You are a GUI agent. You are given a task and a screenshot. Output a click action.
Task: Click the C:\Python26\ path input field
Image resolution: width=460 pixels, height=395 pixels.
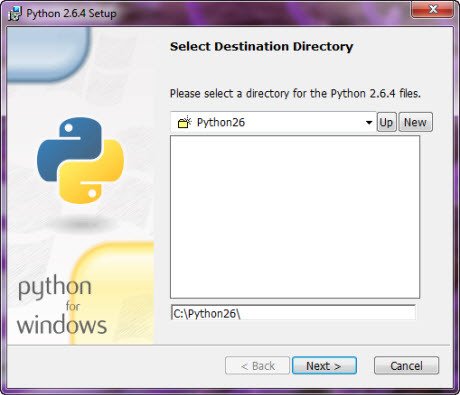click(x=293, y=313)
